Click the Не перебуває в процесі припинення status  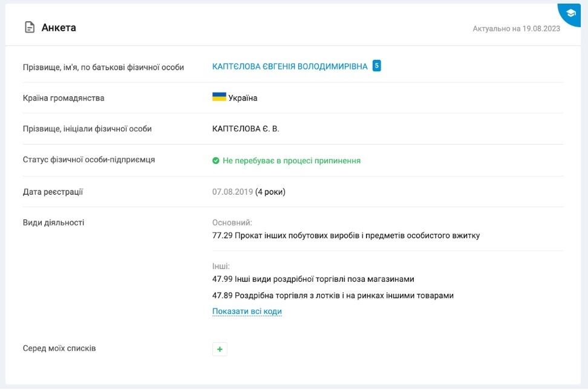pyautogui.click(x=292, y=160)
